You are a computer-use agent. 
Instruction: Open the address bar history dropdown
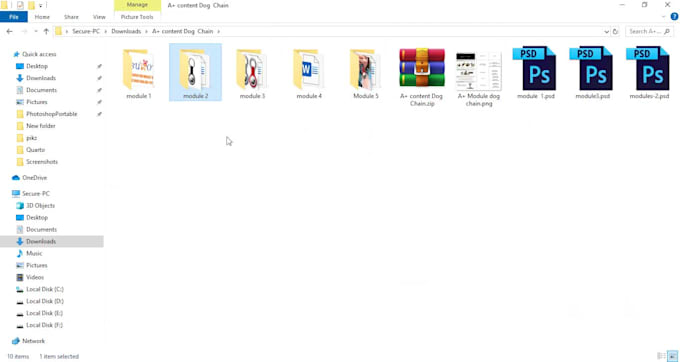(606, 31)
